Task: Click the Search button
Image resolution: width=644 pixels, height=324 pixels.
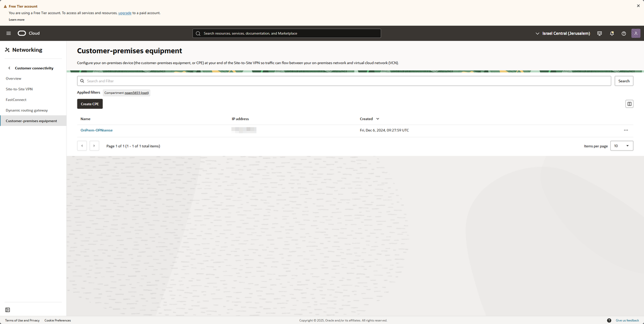Action: click(x=624, y=81)
